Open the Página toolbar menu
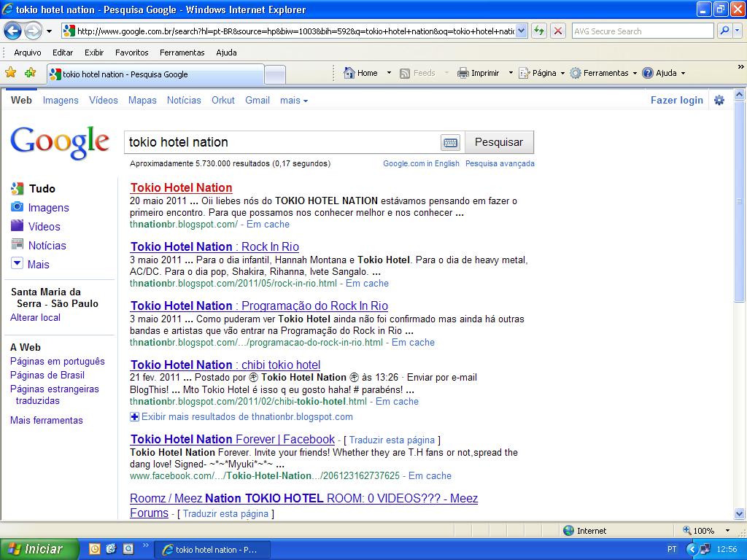 coord(542,73)
